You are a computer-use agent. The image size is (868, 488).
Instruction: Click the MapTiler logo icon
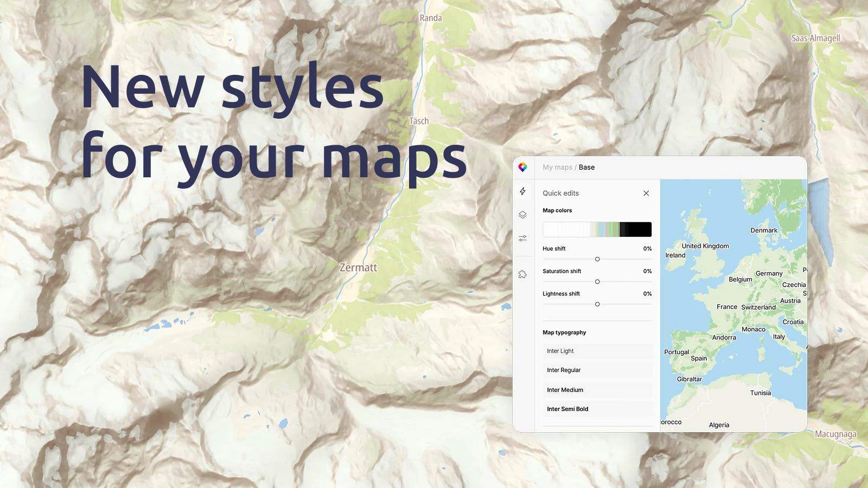click(522, 168)
